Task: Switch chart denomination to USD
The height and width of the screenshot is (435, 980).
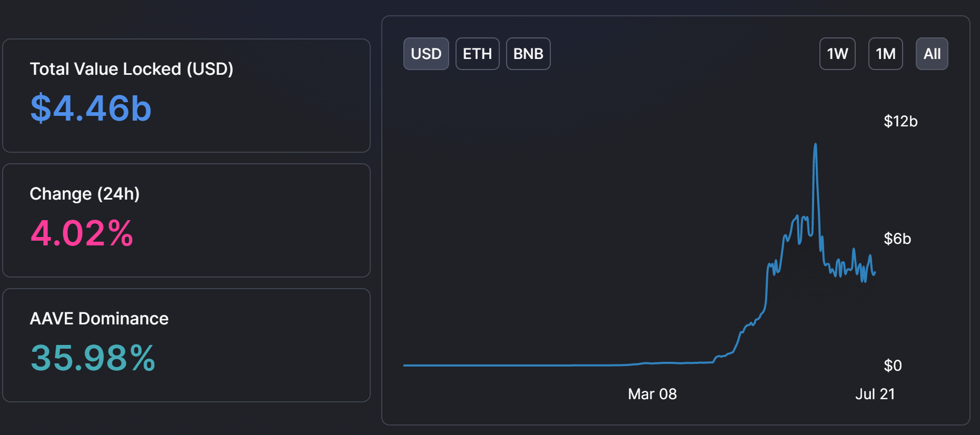Action: point(426,54)
